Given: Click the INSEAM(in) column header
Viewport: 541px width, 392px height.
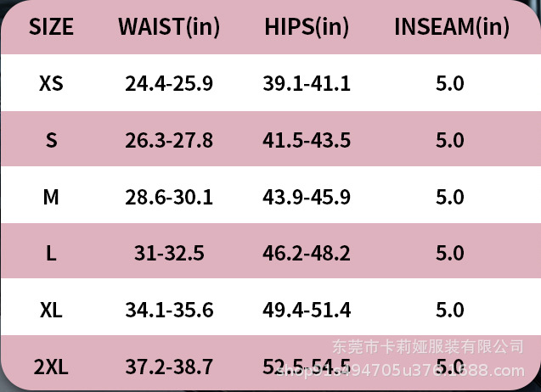Looking at the screenshot, I should [452, 27].
